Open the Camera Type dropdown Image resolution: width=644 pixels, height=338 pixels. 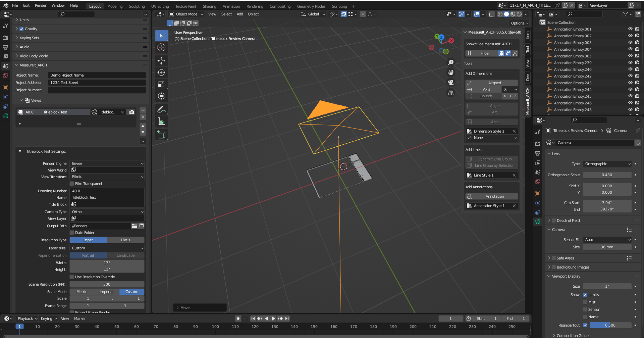pyautogui.click(x=107, y=212)
